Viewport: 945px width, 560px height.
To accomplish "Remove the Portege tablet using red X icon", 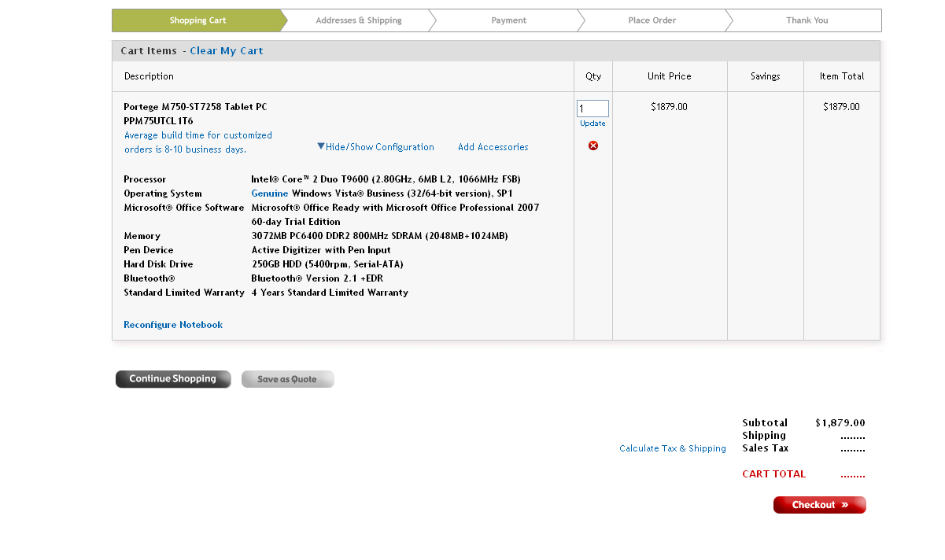I will [x=593, y=146].
